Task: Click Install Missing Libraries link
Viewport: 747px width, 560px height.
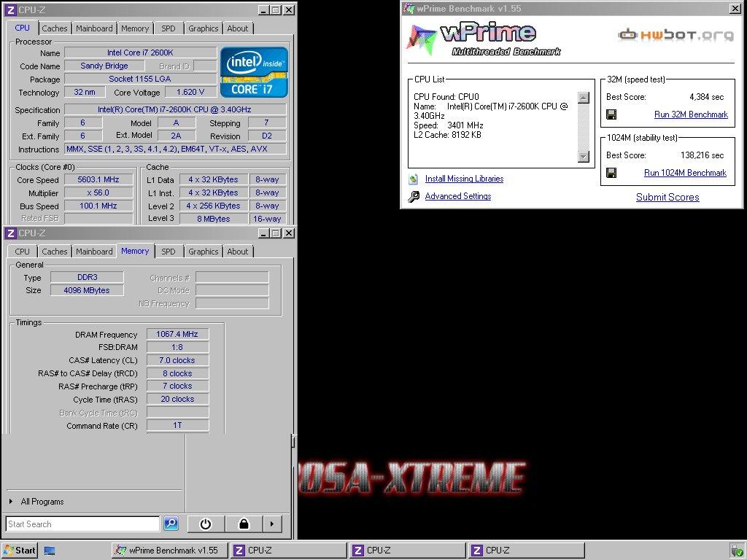Action: coord(464,179)
